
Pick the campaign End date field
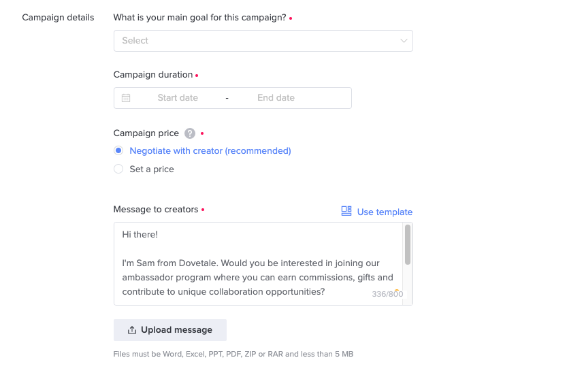[276, 98]
